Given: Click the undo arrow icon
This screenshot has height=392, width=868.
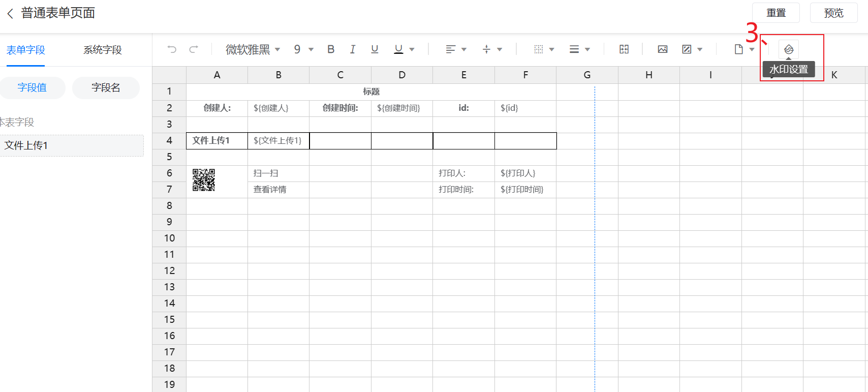Looking at the screenshot, I should pyautogui.click(x=172, y=49).
